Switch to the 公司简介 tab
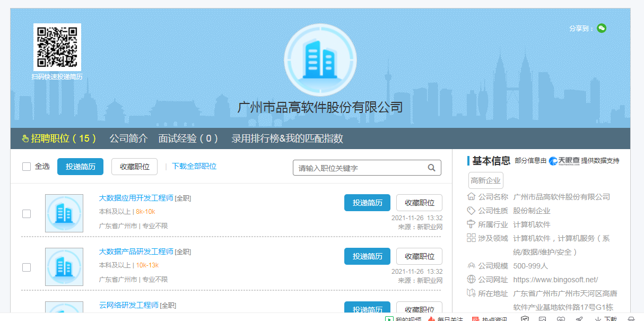This screenshot has height=321, width=644. pos(128,138)
